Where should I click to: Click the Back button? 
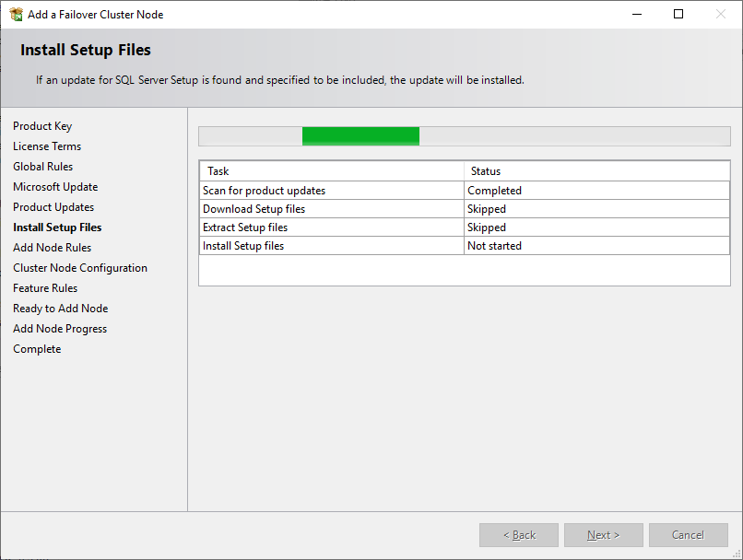pyautogui.click(x=519, y=535)
